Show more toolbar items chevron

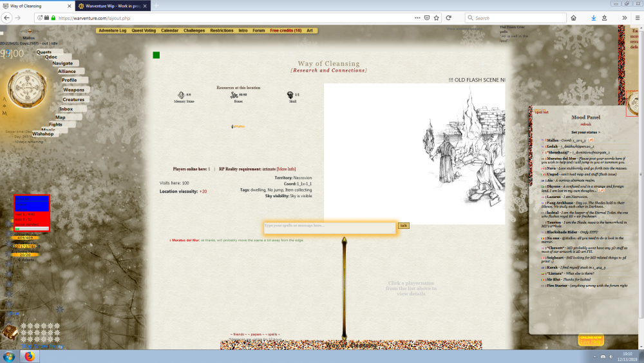pos(624,18)
